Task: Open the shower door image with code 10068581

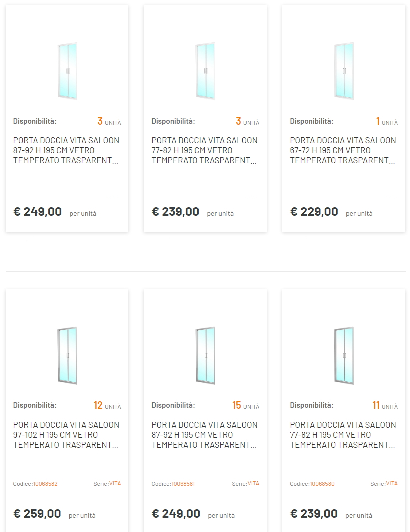Action: tap(205, 356)
